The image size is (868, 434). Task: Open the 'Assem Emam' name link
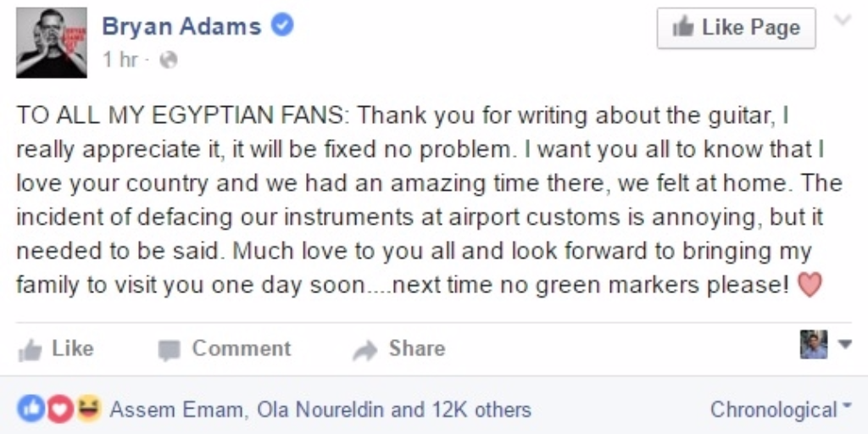175,410
